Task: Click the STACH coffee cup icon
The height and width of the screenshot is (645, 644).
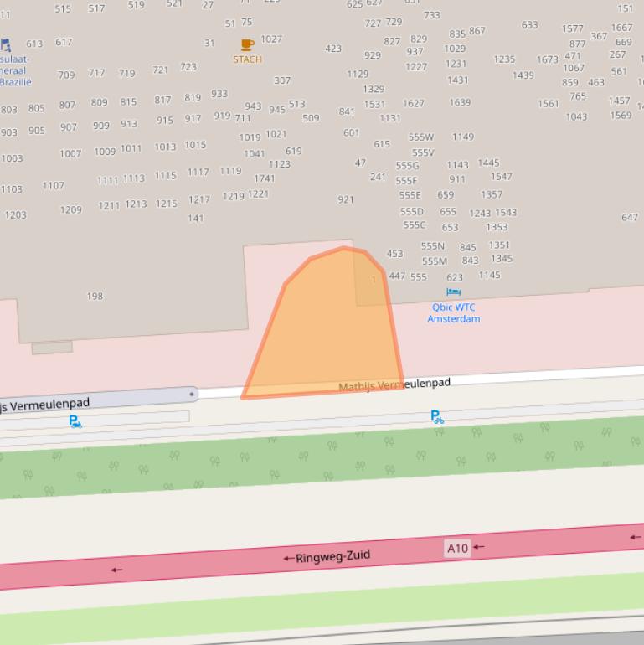Action: pyautogui.click(x=247, y=44)
